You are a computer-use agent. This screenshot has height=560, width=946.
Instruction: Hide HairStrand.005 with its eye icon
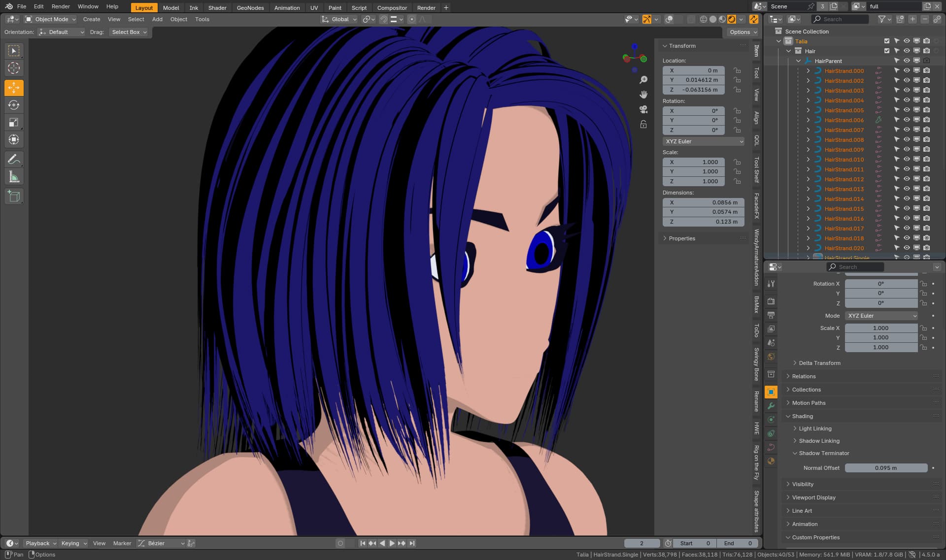pyautogui.click(x=907, y=110)
